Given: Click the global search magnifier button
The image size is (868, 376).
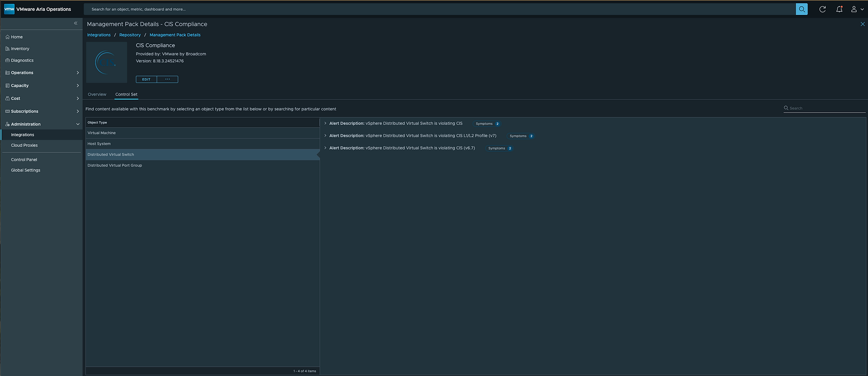Looking at the screenshot, I should (x=802, y=9).
